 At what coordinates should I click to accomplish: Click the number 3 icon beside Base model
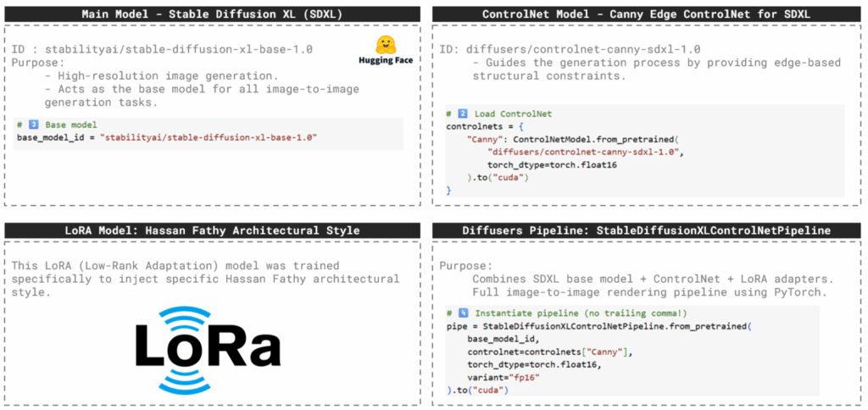[x=34, y=125]
